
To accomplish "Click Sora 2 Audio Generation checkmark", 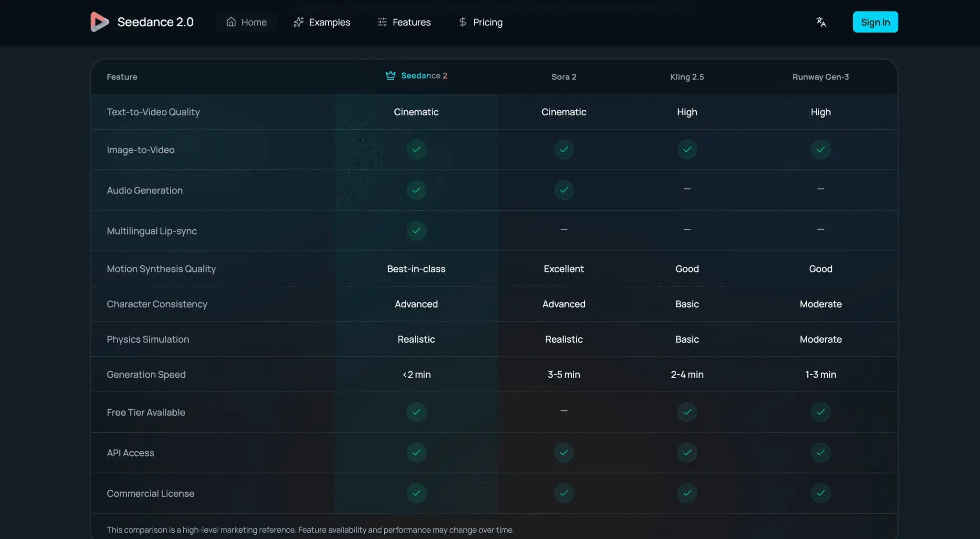I will click(x=564, y=190).
